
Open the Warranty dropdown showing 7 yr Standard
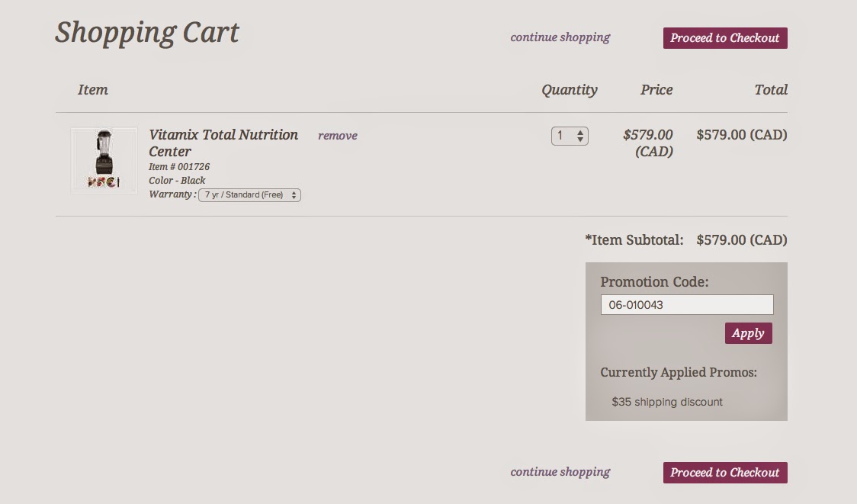pos(249,195)
